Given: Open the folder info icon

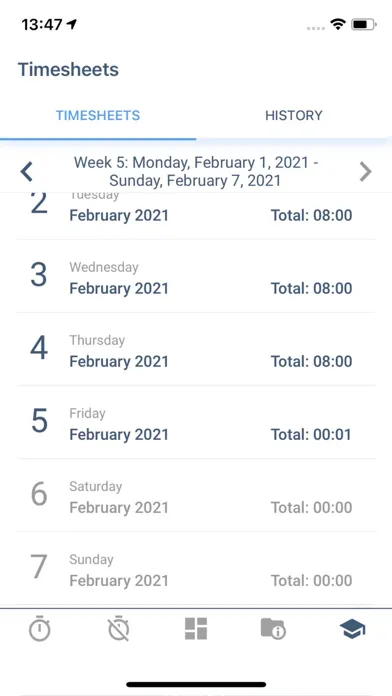Looking at the screenshot, I should [x=273, y=629].
